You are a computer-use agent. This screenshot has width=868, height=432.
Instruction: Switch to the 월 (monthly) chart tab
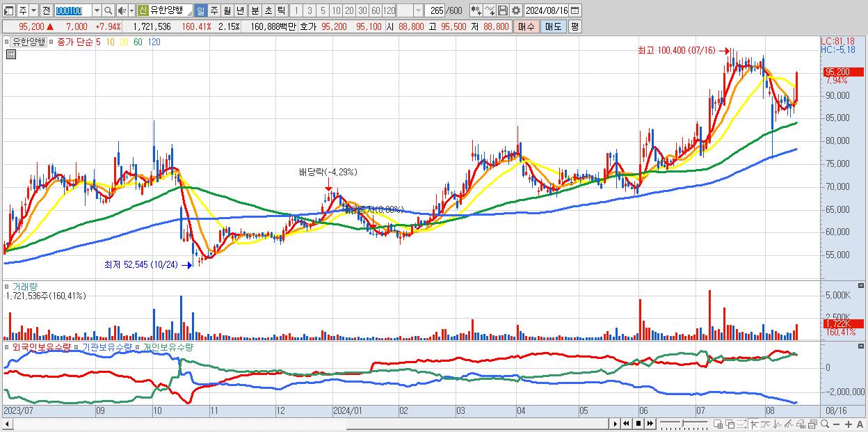click(227, 10)
